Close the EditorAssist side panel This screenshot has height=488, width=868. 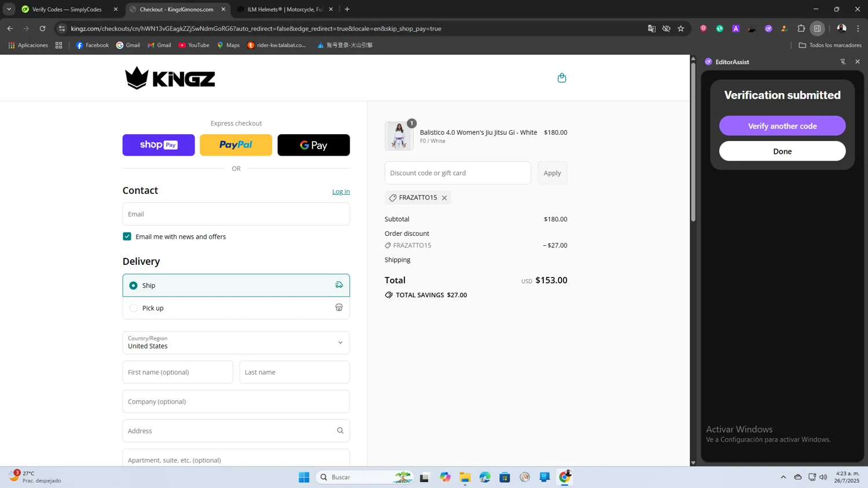(858, 62)
